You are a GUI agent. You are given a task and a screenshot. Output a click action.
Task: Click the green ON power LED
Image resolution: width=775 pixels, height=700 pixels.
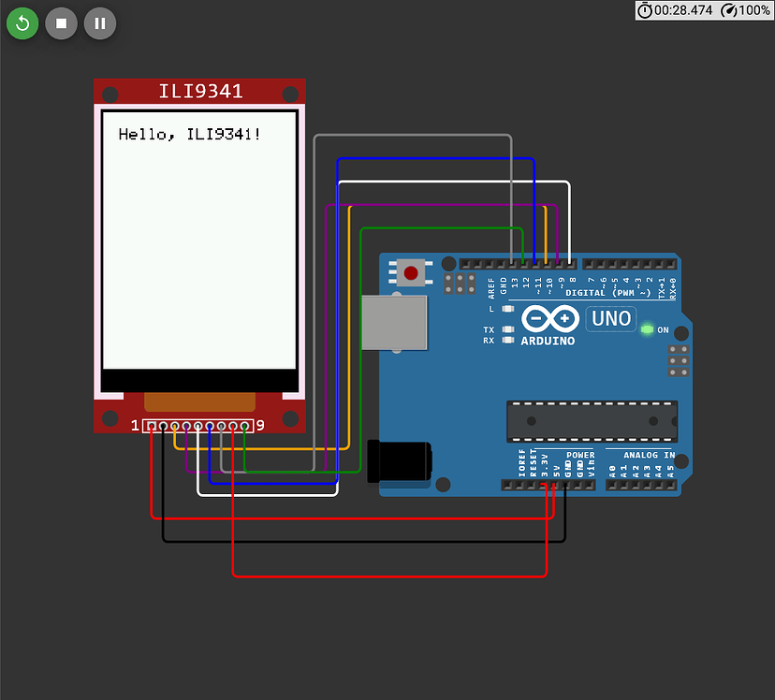click(647, 331)
